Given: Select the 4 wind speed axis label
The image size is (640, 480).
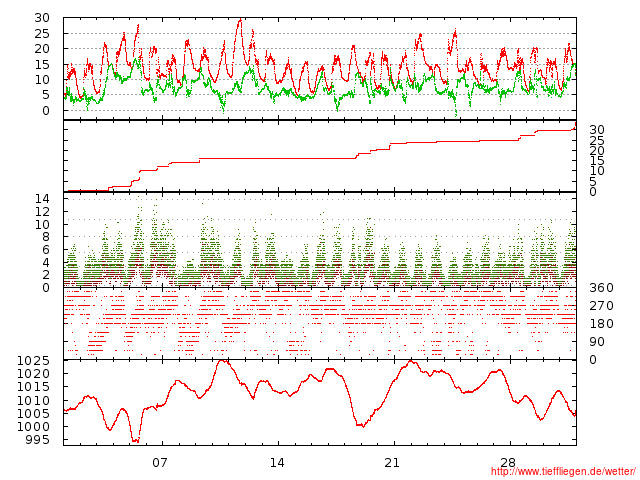Looking at the screenshot, I should tap(46, 262).
